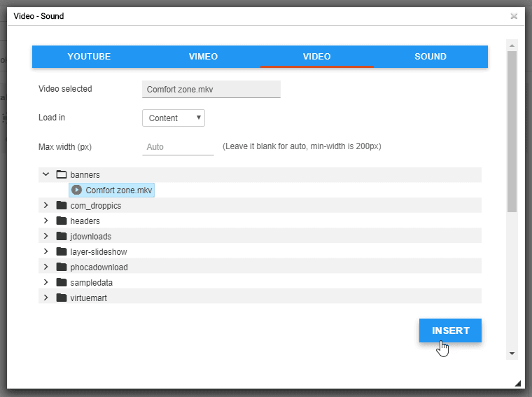
Task: Switch to the YOUTUBE tab
Action: point(89,57)
